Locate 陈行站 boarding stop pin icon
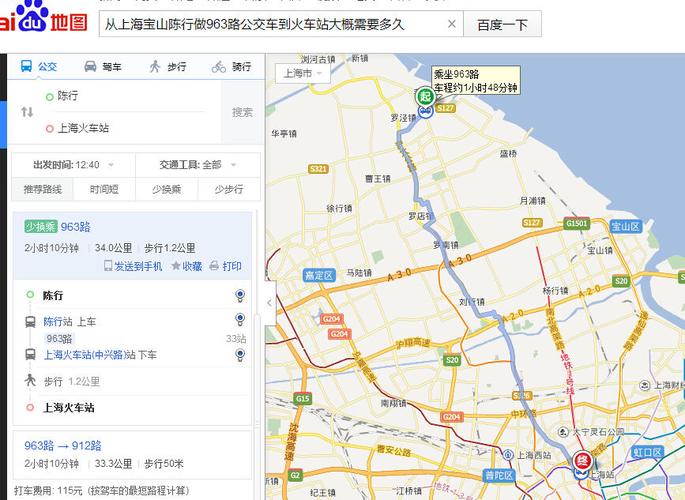This screenshot has width=685, height=500. click(x=240, y=319)
